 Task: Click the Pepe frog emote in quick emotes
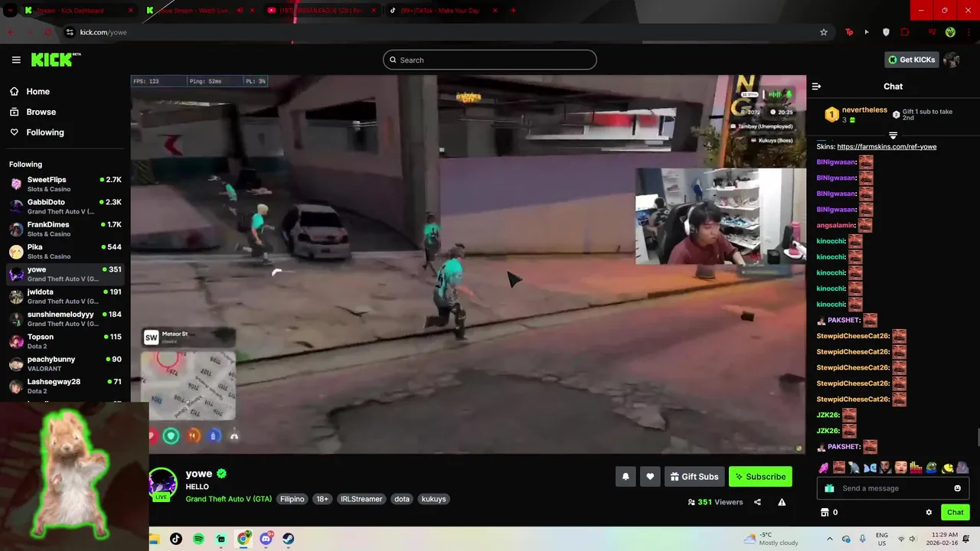coord(932,468)
